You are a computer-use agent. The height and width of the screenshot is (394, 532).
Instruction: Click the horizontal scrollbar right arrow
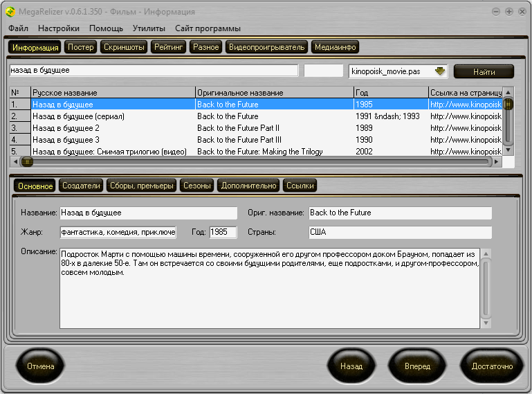(x=496, y=161)
